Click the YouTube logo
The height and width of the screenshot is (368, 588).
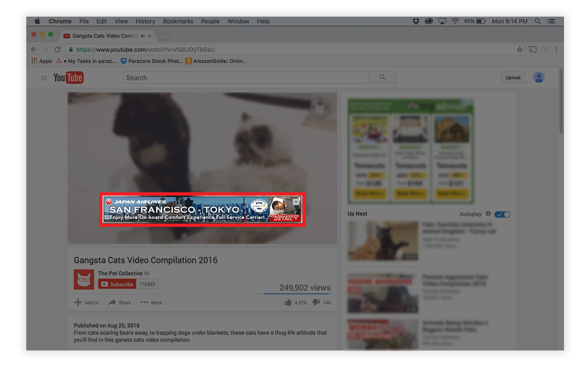(x=68, y=77)
